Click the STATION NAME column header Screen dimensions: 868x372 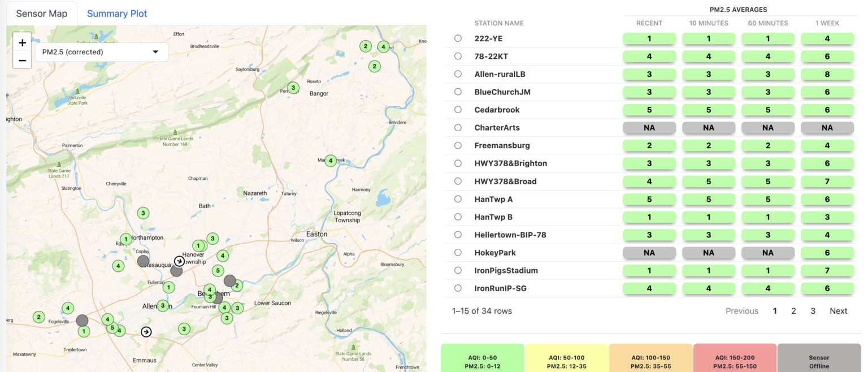(499, 23)
